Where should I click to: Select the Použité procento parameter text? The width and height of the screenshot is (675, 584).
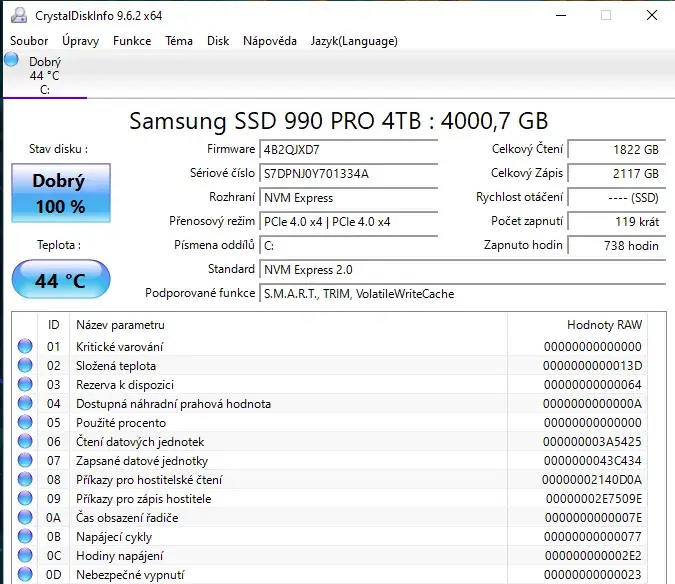[121, 423]
